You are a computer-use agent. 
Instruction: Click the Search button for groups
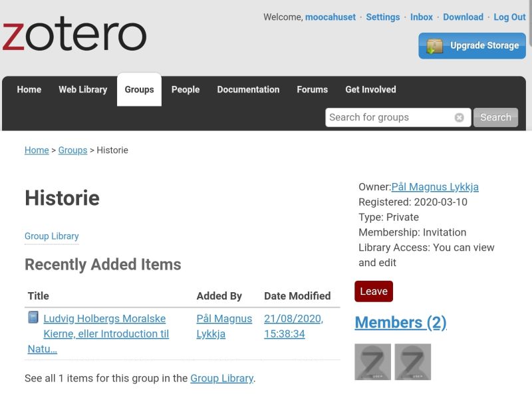click(495, 118)
